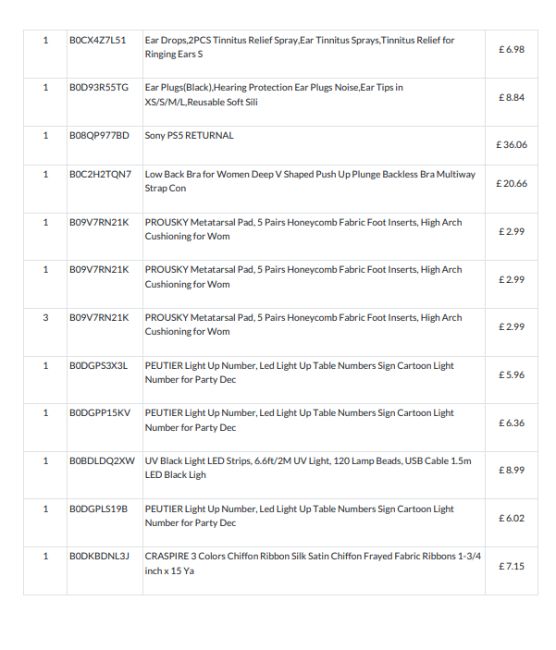Click product code B0DKBDNL3J
Screen dimensions: 556x650
coord(99,556)
